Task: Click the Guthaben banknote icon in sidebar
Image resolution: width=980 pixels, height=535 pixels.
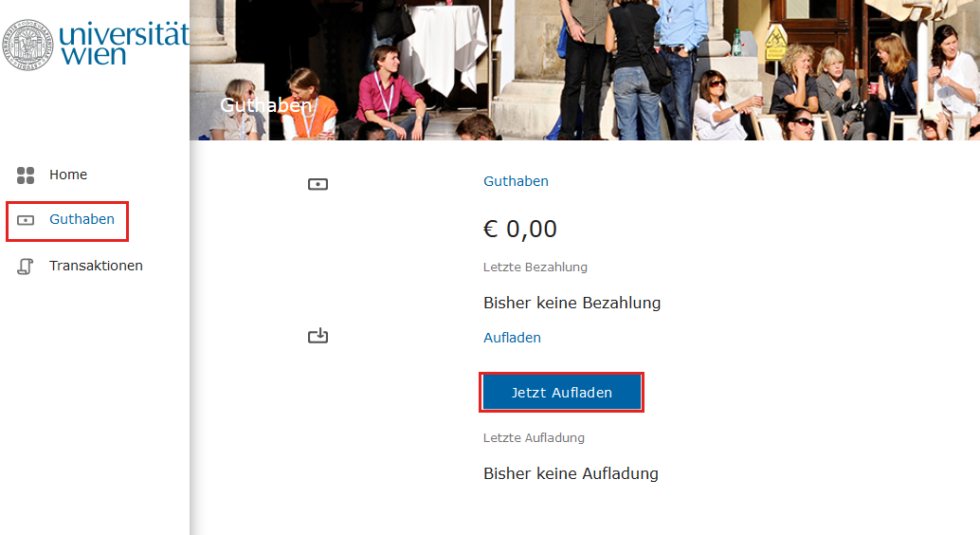Action: coord(26,220)
